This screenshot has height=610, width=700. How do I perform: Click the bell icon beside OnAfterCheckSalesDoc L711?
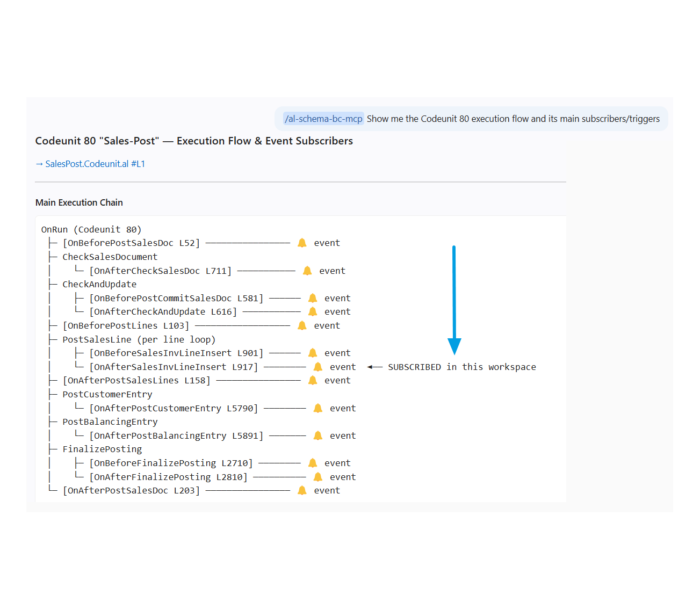coord(307,271)
